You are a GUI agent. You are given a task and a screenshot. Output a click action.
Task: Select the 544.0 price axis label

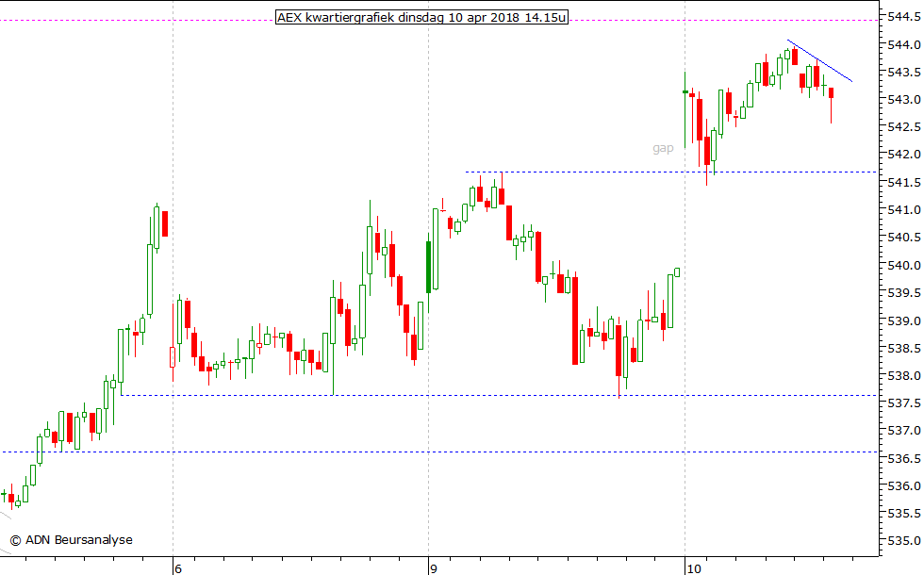[903, 45]
